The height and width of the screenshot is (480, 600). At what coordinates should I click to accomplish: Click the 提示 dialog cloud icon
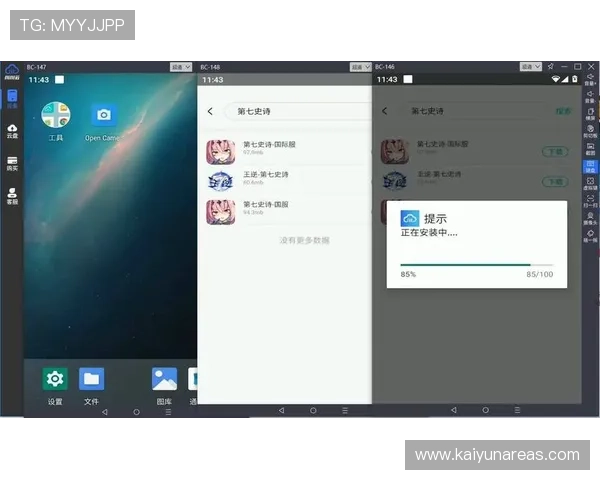pos(410,219)
